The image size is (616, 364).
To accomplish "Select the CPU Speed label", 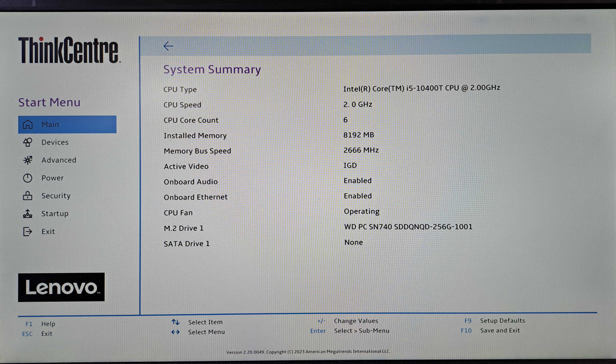I will 182,105.
